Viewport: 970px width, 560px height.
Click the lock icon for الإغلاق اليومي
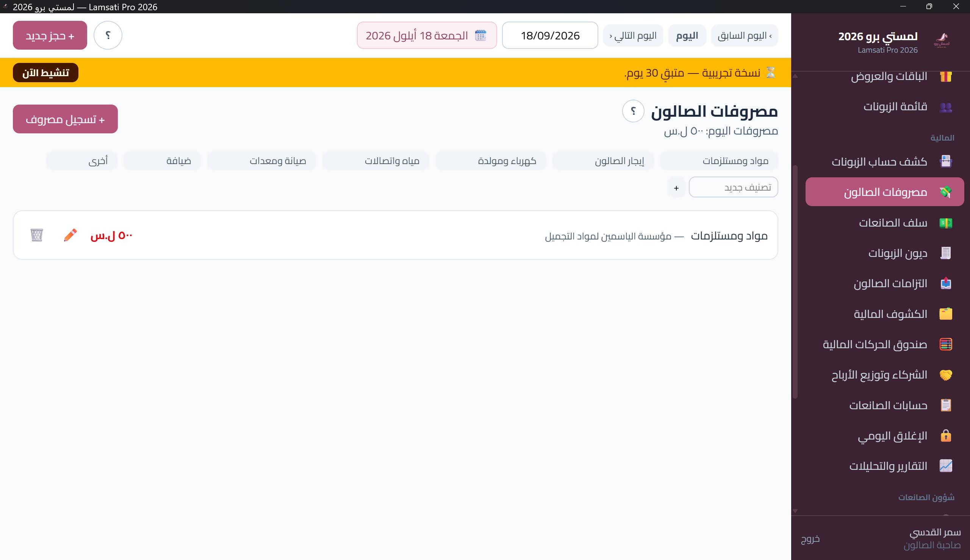pos(945,436)
